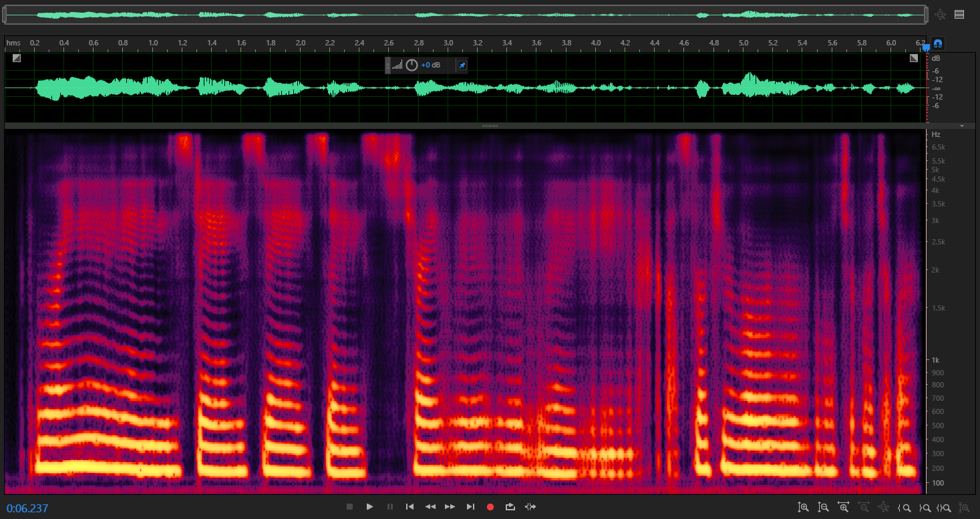Image resolution: width=980 pixels, height=519 pixels.
Task: Click bottom Zoom Out Full icon
Action: coord(884,508)
